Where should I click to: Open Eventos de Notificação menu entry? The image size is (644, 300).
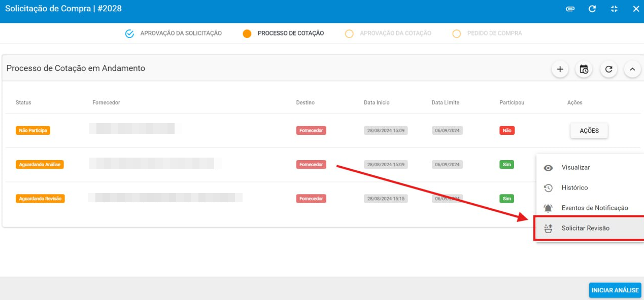tap(590, 208)
